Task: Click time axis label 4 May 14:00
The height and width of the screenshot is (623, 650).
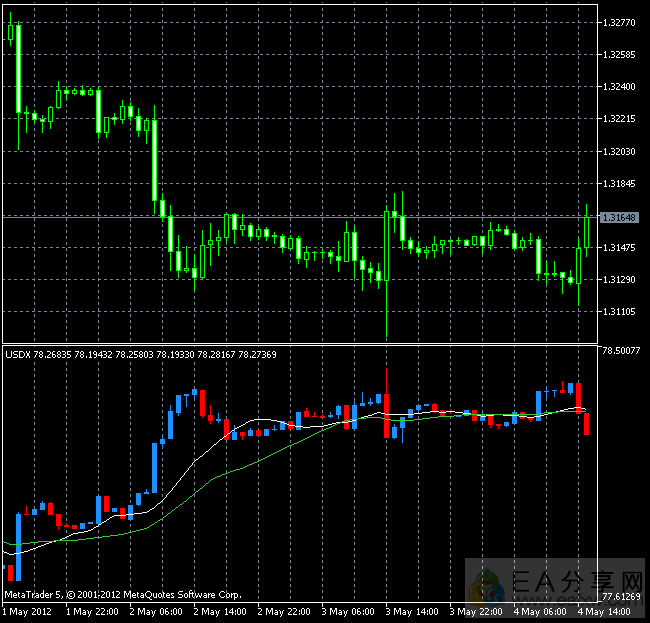Action: tap(604, 612)
